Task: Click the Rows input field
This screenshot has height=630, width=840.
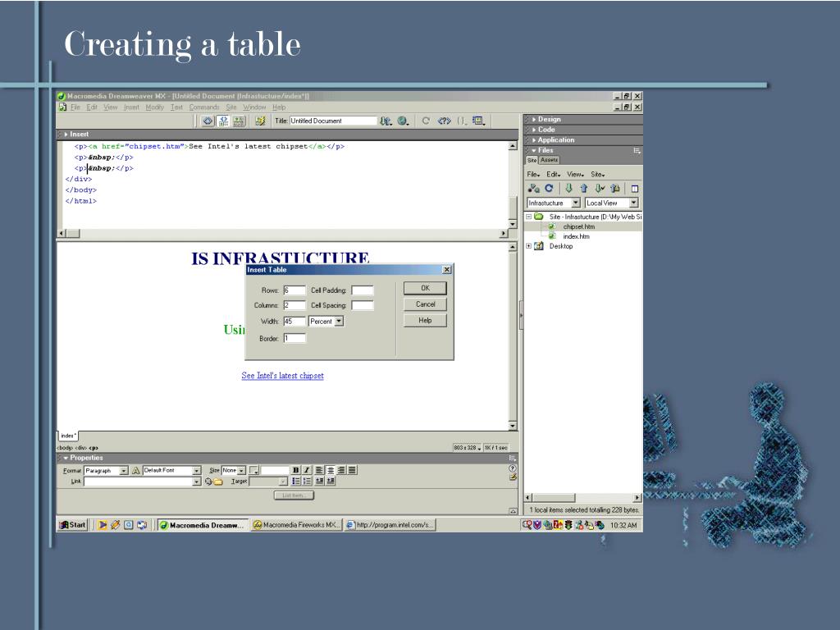Action: 294,290
